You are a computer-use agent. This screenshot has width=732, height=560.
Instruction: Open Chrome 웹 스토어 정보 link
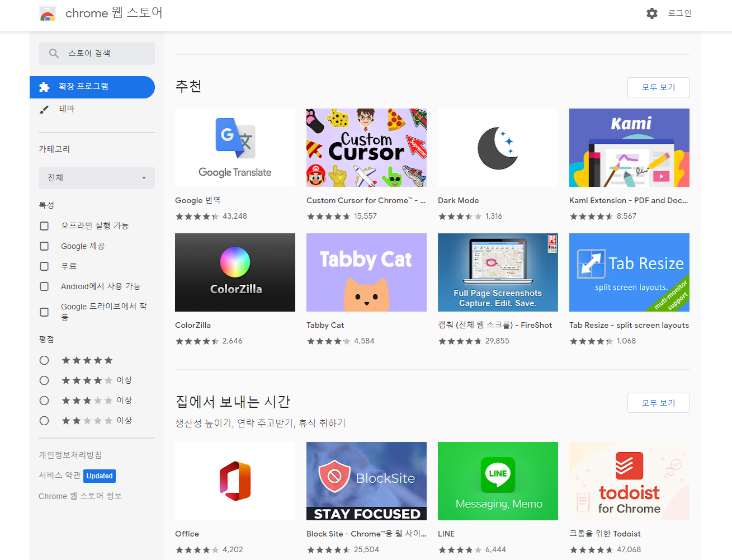[80, 496]
